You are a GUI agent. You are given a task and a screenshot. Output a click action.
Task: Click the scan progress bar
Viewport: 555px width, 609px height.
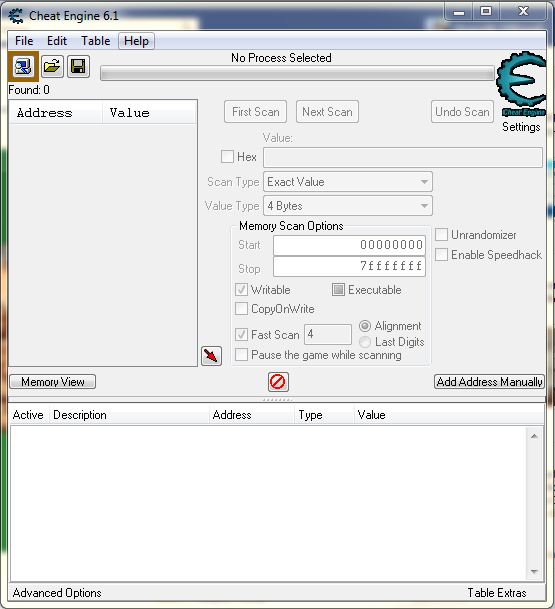297,73
